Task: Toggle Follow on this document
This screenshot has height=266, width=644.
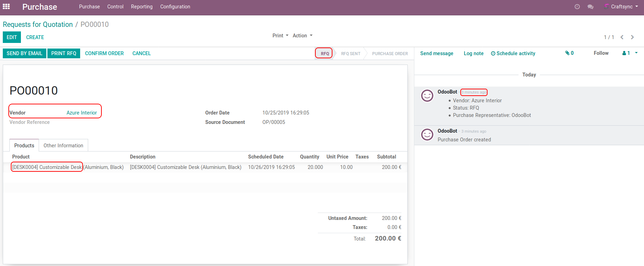Action: click(601, 53)
